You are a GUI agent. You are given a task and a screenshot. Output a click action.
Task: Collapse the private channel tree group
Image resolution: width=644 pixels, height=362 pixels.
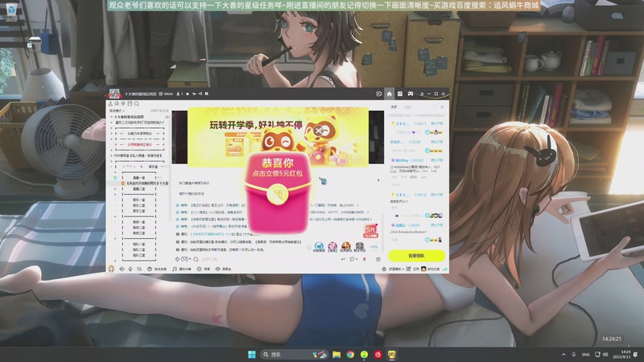pos(111,156)
